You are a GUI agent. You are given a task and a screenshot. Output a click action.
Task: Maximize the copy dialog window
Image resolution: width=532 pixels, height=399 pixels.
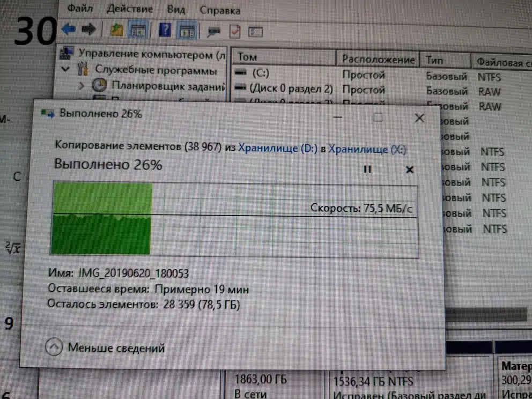pyautogui.click(x=378, y=117)
